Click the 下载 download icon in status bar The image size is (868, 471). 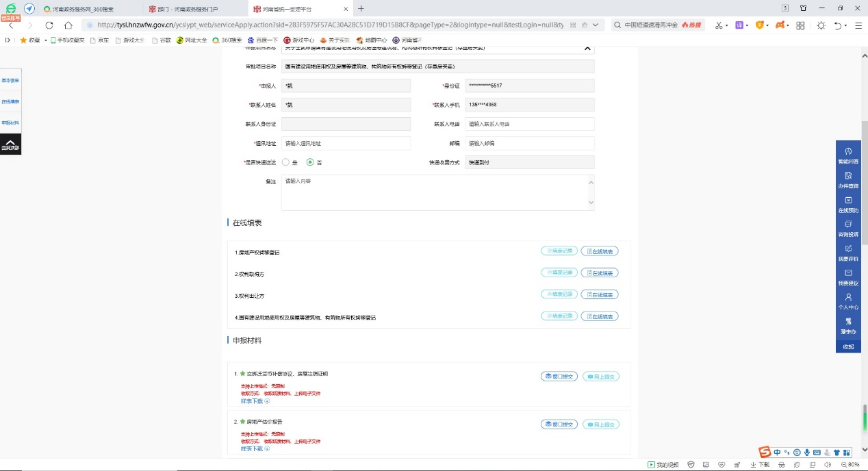click(760, 465)
